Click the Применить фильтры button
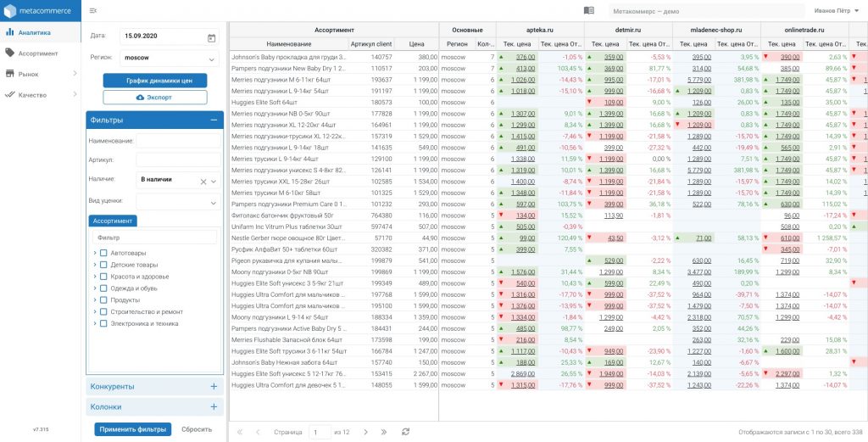Image resolution: width=868 pixels, height=442 pixels. coord(132,429)
